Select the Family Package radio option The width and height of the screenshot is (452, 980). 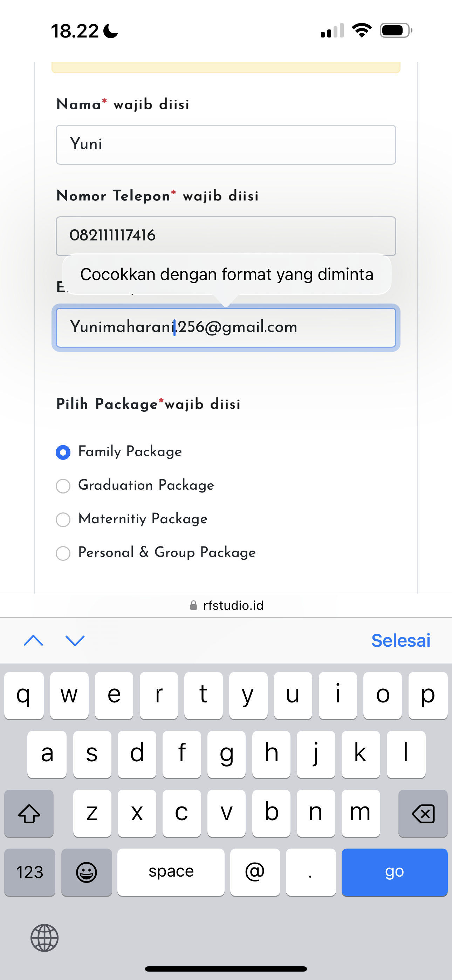point(63,452)
